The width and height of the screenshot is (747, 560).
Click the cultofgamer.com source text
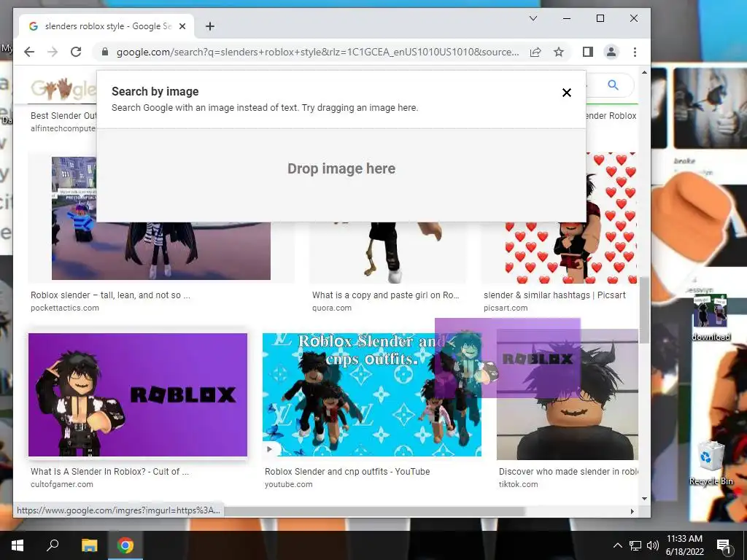click(x=62, y=484)
